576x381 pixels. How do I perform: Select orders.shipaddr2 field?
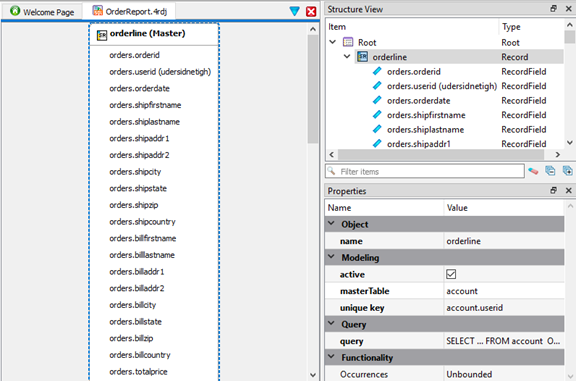pos(139,155)
